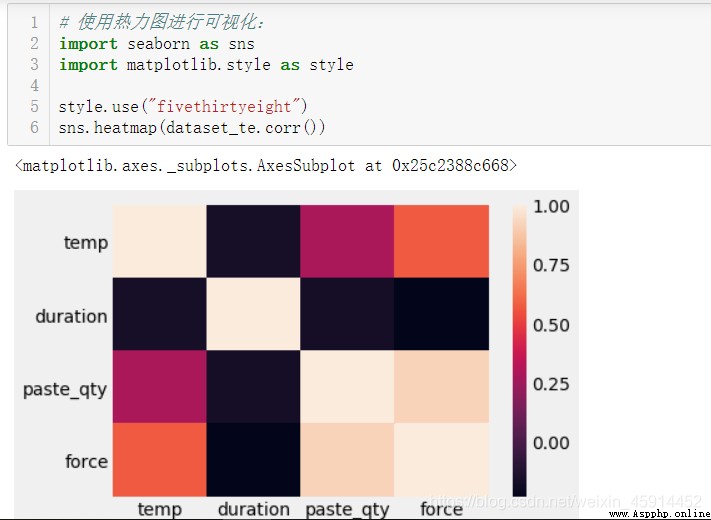Click the heatmap colorbar gradient strip
This screenshot has width=711, height=520.
pyautogui.click(x=519, y=350)
